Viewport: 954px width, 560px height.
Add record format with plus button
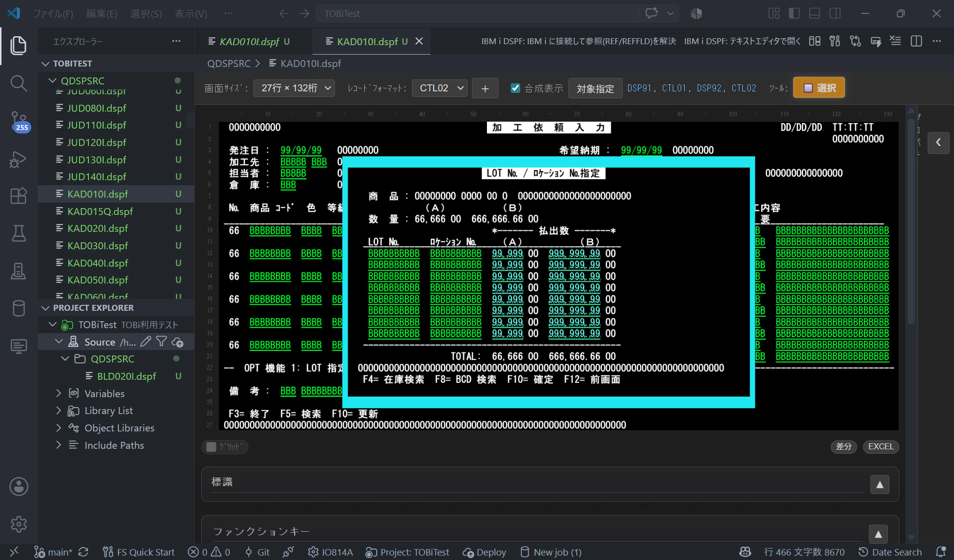pyautogui.click(x=485, y=88)
